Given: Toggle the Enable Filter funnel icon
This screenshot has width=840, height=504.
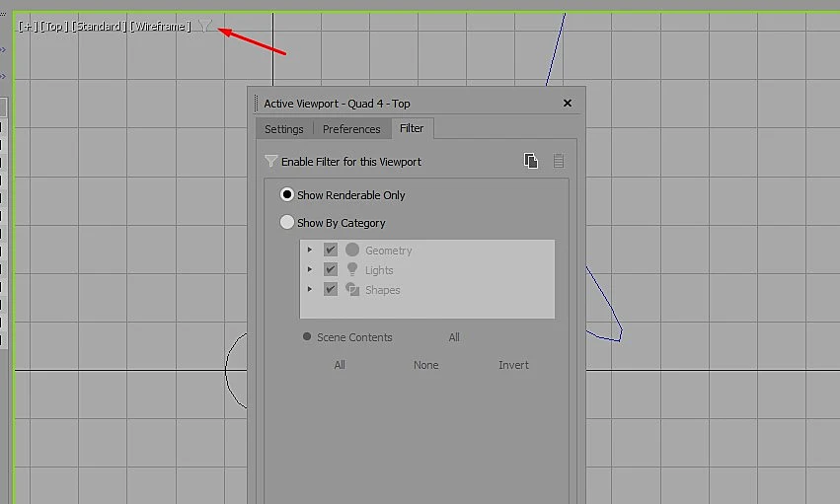Looking at the screenshot, I should (270, 161).
